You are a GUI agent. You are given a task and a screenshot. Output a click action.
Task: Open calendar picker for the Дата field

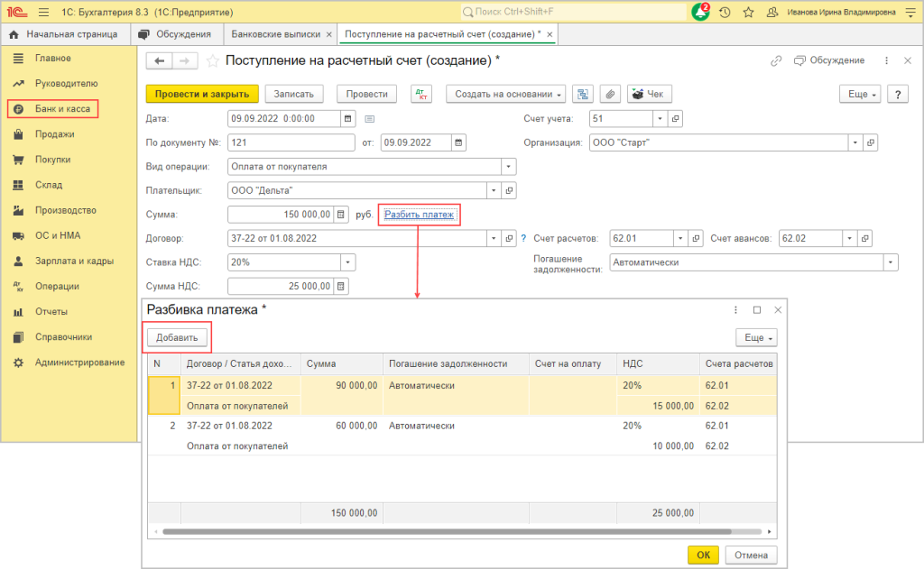348,118
